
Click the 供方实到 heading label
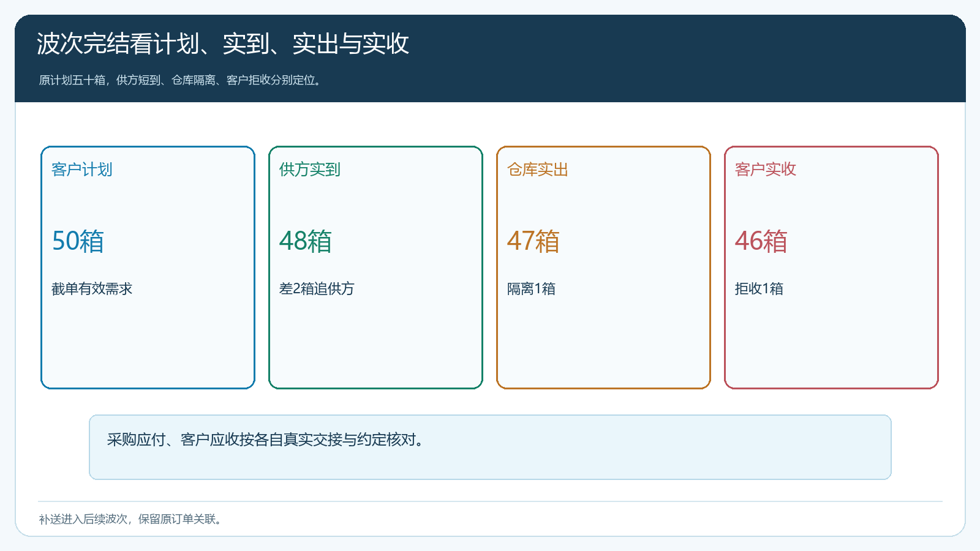(310, 170)
